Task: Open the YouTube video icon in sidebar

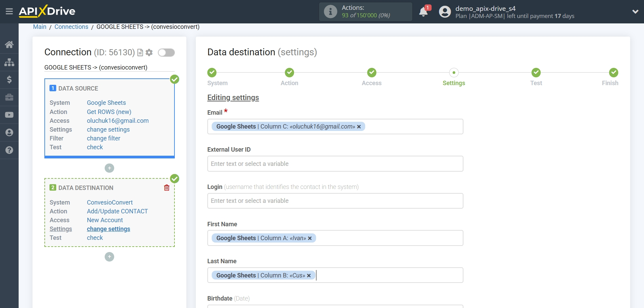Action: (9, 115)
